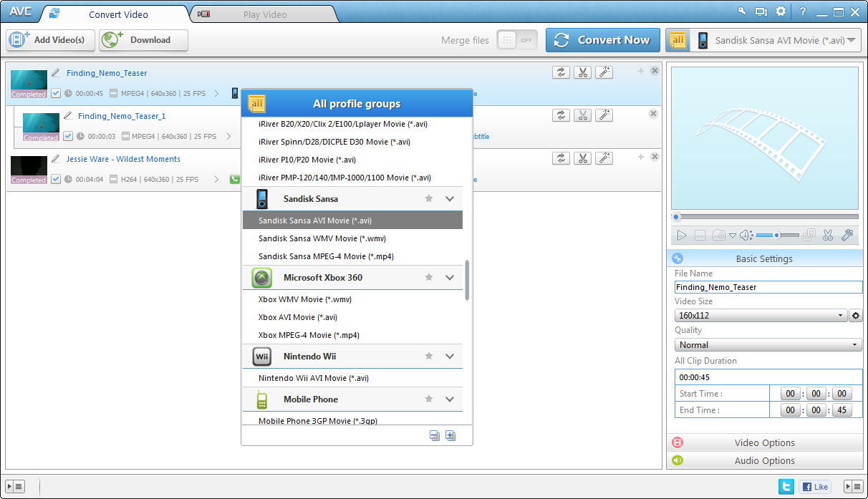Collapse the Sandisk Sansa profile group
The image size is (868, 499).
tap(450, 198)
